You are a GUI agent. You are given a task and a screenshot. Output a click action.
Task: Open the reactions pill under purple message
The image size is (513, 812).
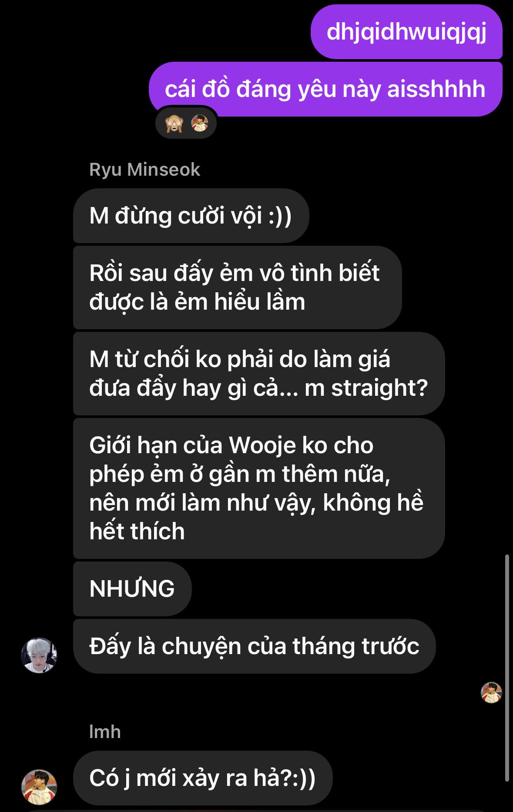(x=186, y=124)
